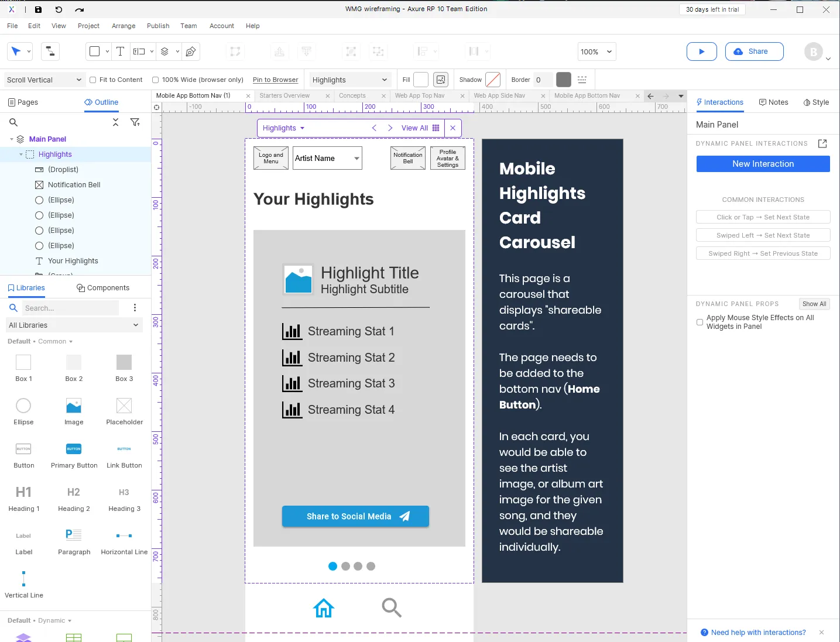Viewport: 840px width, 642px height.
Task: Open the search icon in the Pages panel
Action: coord(13,122)
